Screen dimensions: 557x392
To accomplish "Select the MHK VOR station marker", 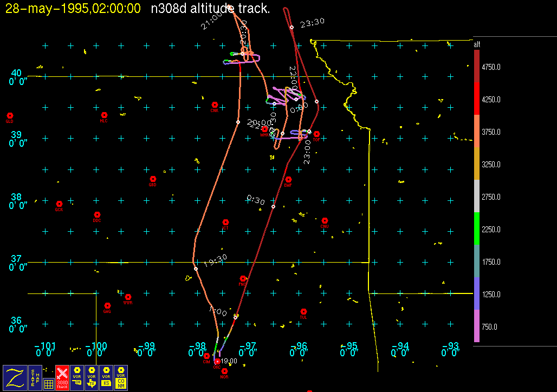I will (264, 129).
